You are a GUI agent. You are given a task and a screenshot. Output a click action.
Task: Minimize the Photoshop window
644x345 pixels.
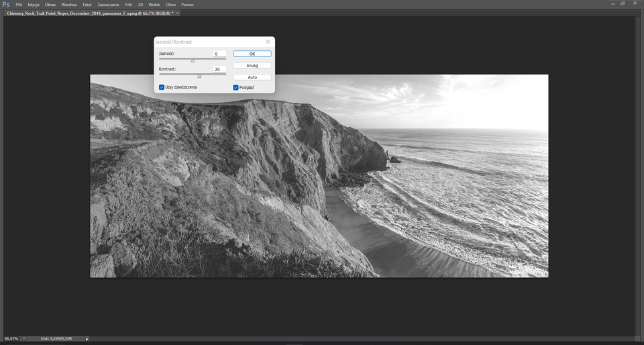(612, 3)
